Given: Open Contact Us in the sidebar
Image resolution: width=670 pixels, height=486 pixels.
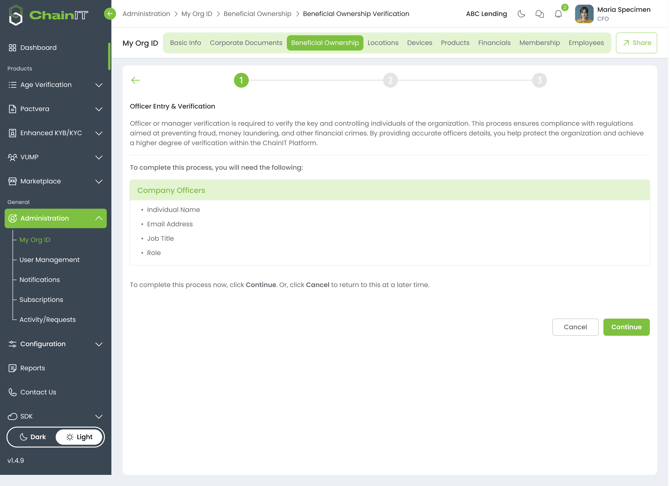Looking at the screenshot, I should 38,392.
